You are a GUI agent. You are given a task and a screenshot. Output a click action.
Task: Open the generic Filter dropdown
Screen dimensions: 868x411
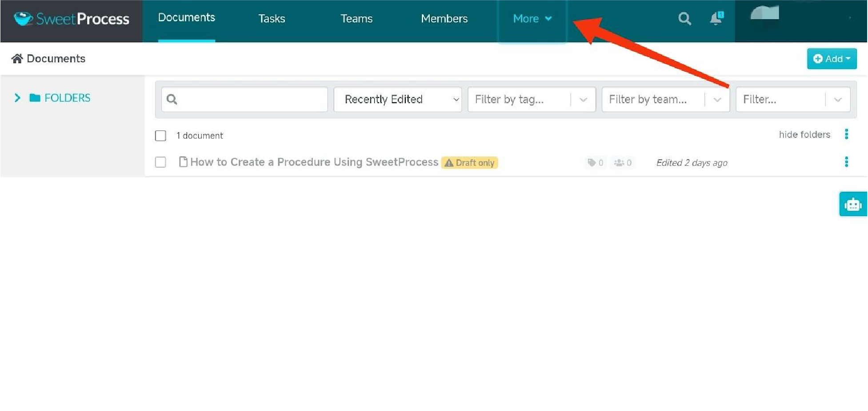pyautogui.click(x=793, y=99)
